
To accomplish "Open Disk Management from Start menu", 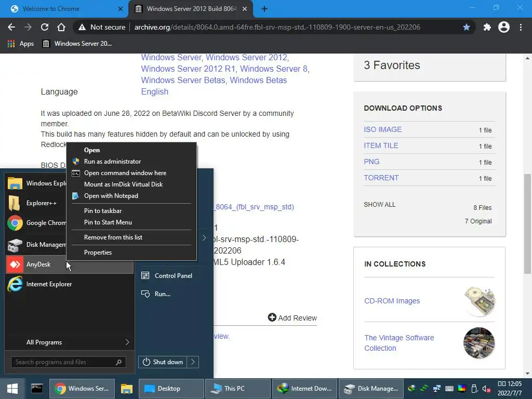I will 37,245.
